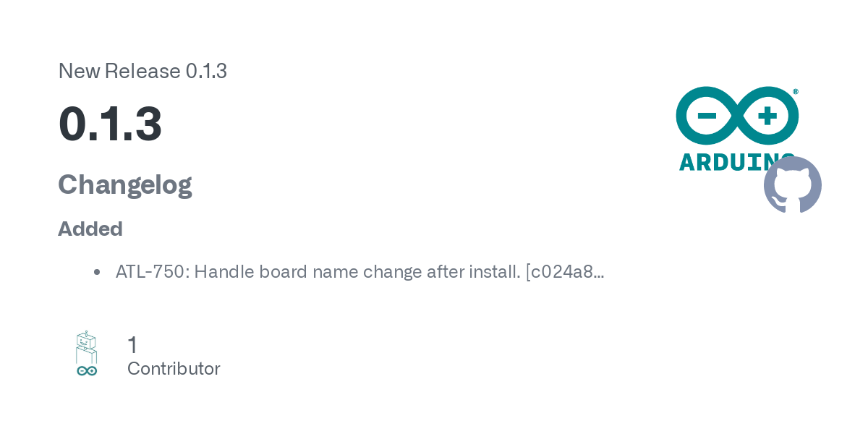Click the plus sign in the Arduino logo
The height and width of the screenshot is (434, 868).
point(767,116)
